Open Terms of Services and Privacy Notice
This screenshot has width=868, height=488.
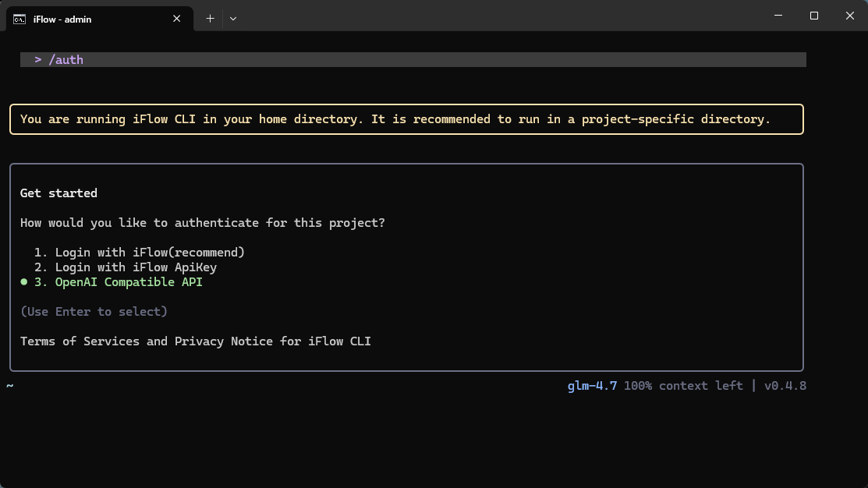[x=195, y=341]
